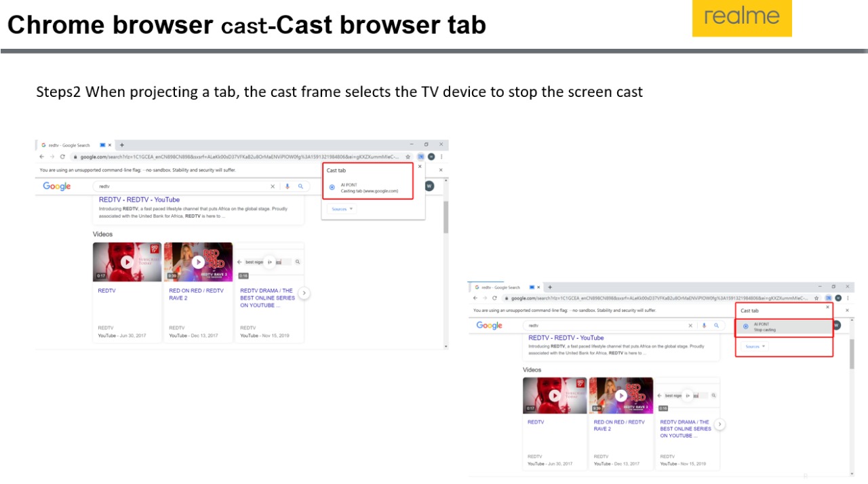Viewport: 868px width, 484px height.
Task: Switch to the 'redtv - Google Search' tab in the first screenshot
Action: (x=68, y=145)
